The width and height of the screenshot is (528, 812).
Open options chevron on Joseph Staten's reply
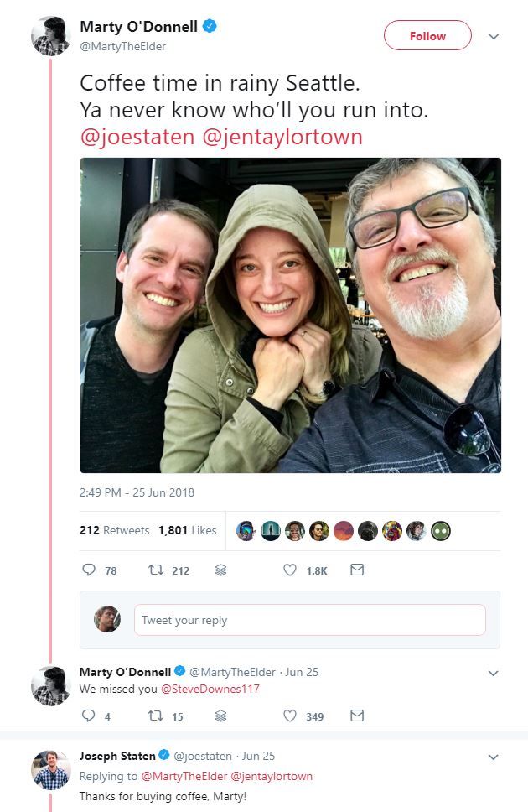pos(494,757)
